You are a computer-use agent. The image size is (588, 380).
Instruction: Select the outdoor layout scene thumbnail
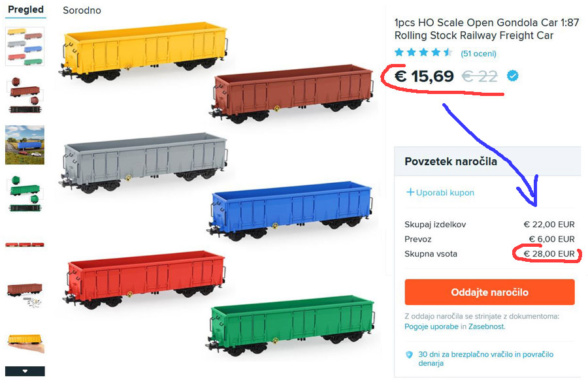(x=25, y=145)
